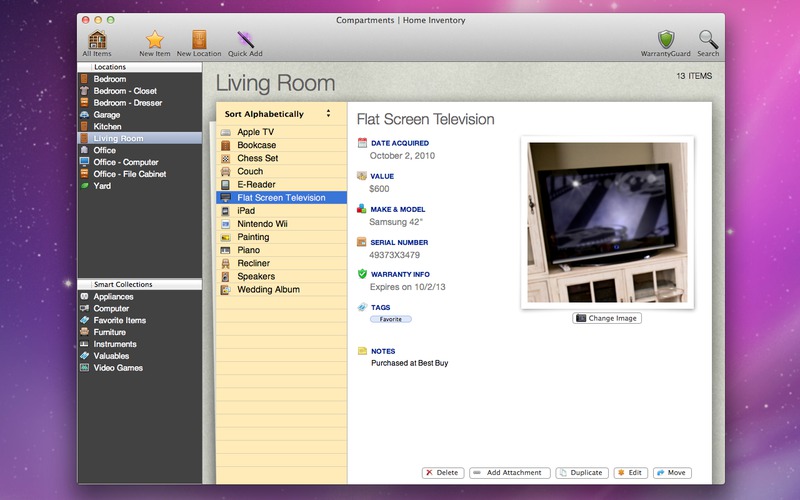800x500 pixels.
Task: Click the Value money icon
Action: 362,176
